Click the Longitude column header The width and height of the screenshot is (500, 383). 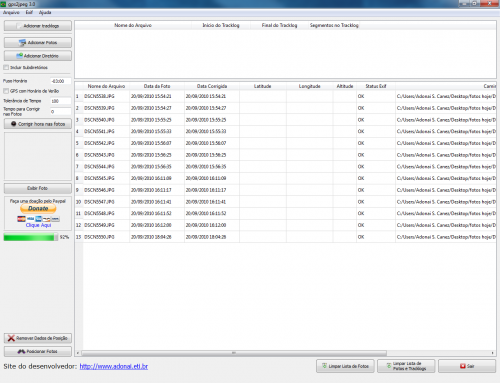click(x=309, y=86)
